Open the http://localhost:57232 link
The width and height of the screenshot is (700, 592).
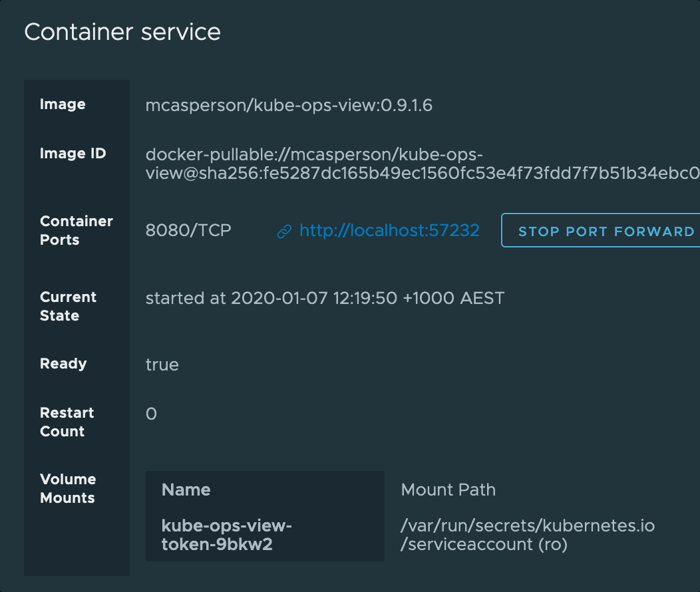(x=389, y=231)
